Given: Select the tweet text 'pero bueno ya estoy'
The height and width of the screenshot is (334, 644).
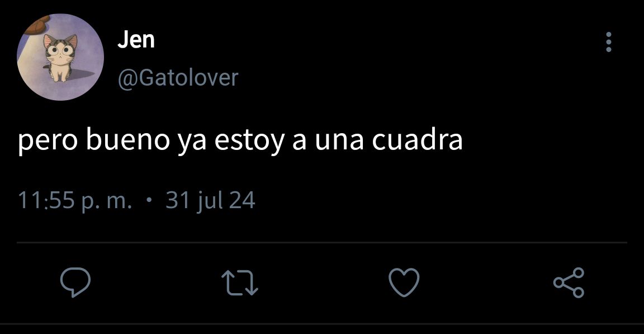Looking at the screenshot, I should (151, 140).
